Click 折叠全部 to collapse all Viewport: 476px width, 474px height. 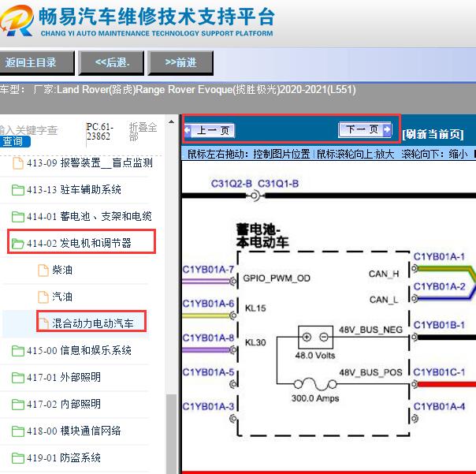click(x=143, y=132)
